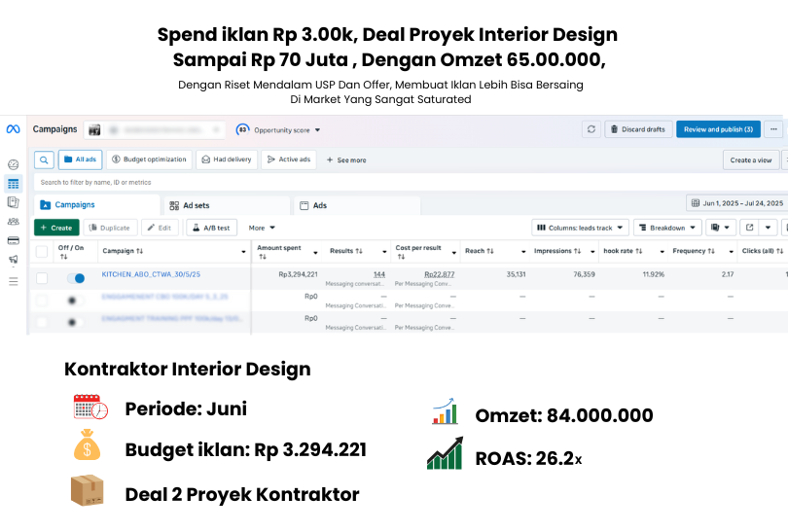Click the megaphone advertising icon in sidebar
Image resolution: width=788 pixels, height=532 pixels.
tap(13, 259)
